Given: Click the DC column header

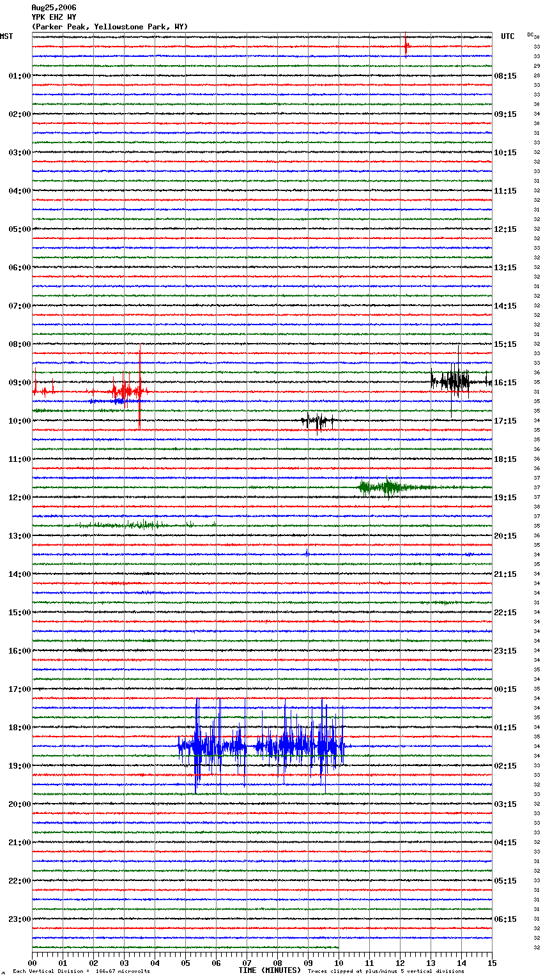Looking at the screenshot, I should click(x=530, y=34).
